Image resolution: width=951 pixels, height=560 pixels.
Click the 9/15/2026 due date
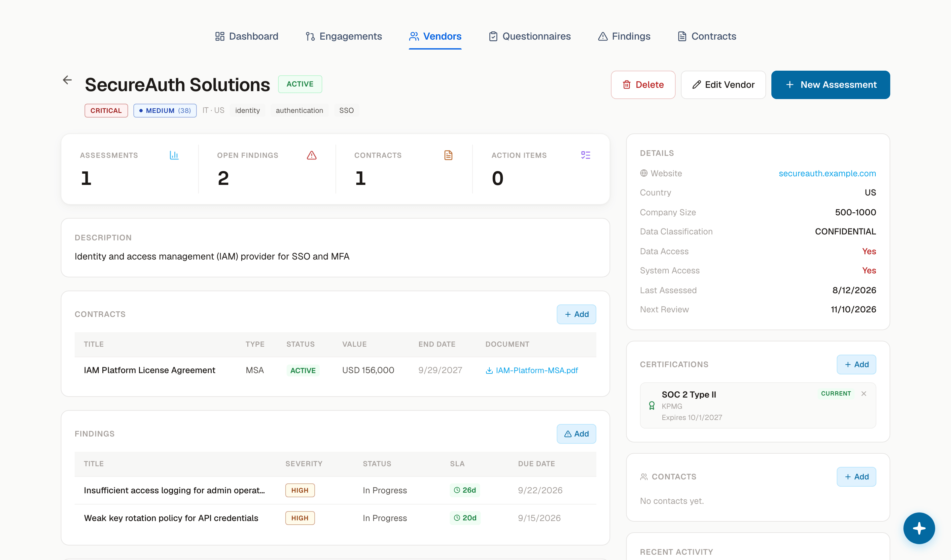coord(539,518)
